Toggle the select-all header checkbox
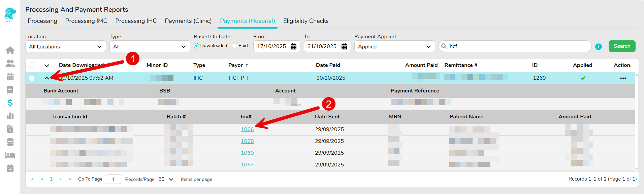644x194 pixels. click(32, 65)
